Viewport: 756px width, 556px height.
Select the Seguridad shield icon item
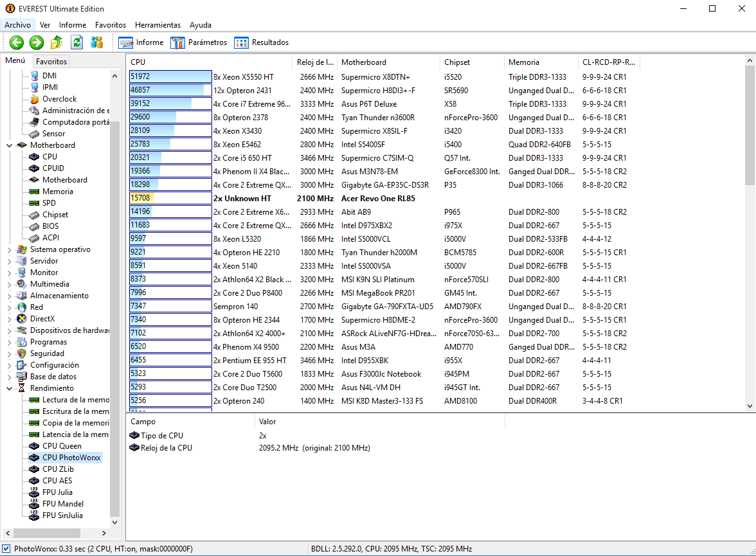[22, 354]
